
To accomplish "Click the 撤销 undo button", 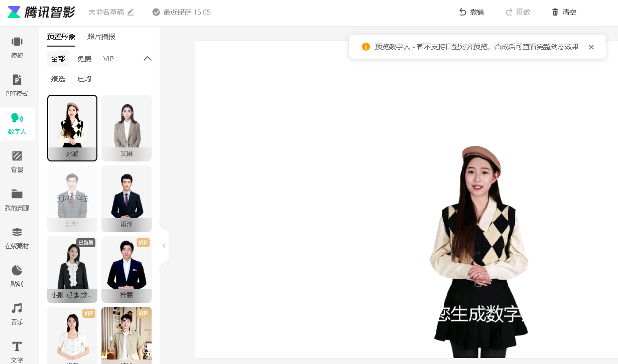I will click(x=471, y=12).
